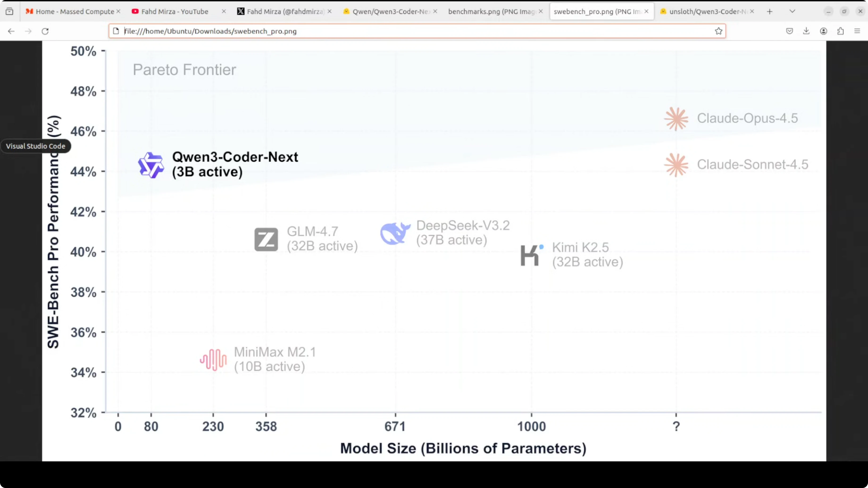Open the Firefox View icon
Screen dimensions: 868x488
9,12
